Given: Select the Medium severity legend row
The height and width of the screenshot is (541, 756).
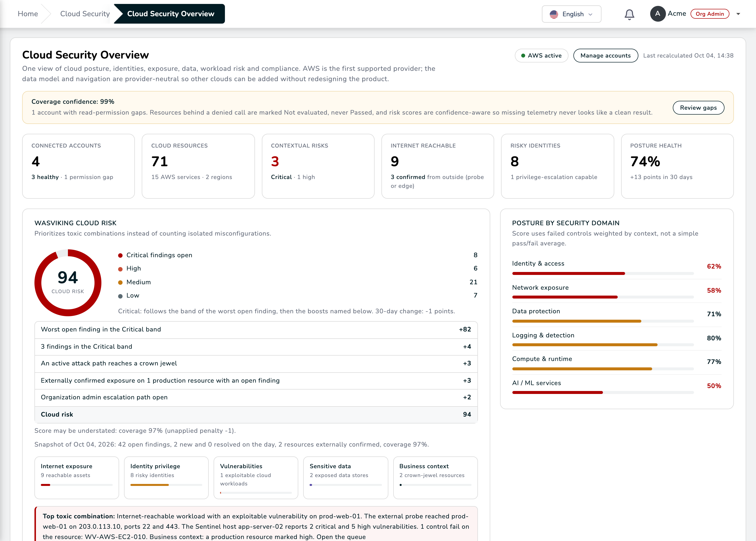Looking at the screenshot, I should [298, 282].
